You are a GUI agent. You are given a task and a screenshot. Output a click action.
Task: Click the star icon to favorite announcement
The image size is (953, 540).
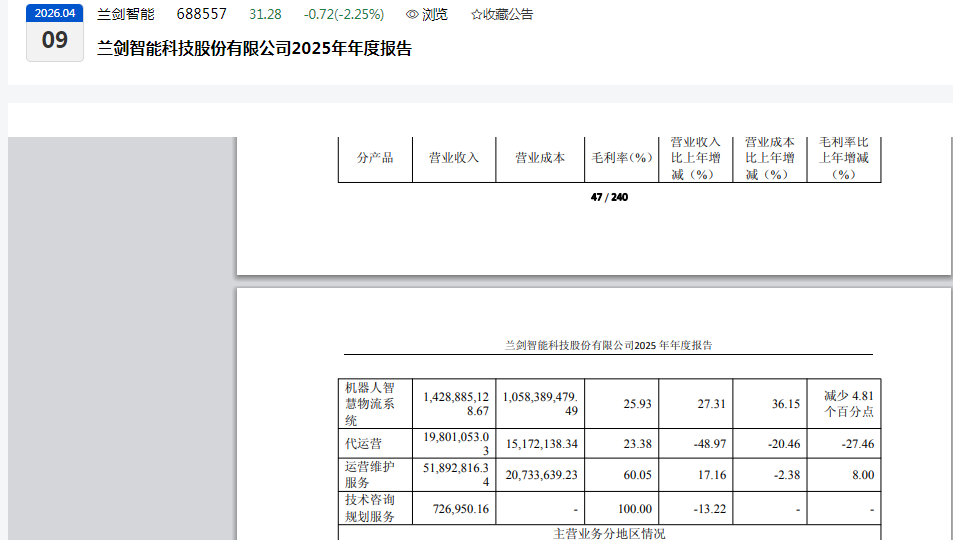(x=476, y=15)
